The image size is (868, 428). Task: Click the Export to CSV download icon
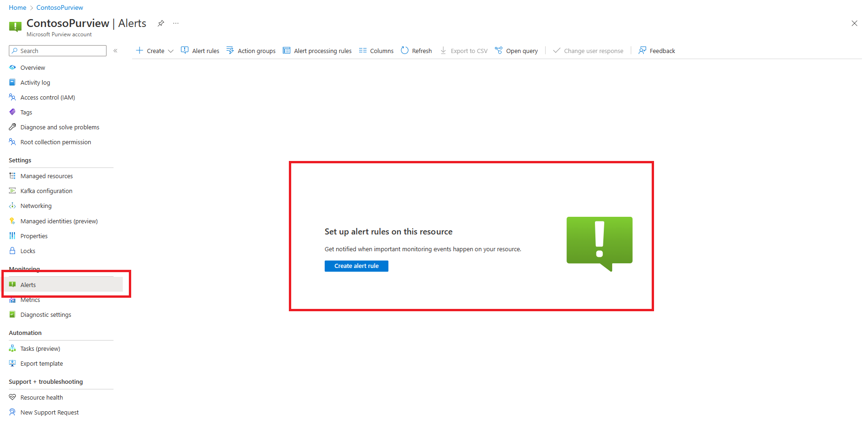tap(443, 50)
